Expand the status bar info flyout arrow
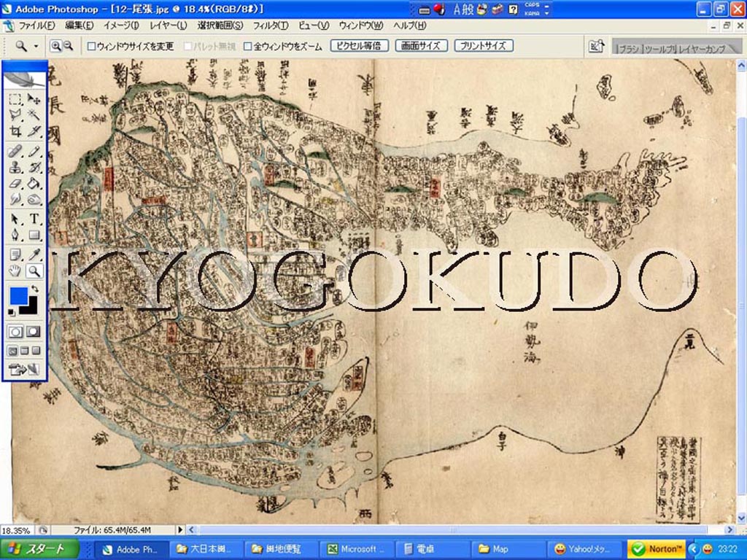This screenshot has width=747, height=560. tap(180, 529)
